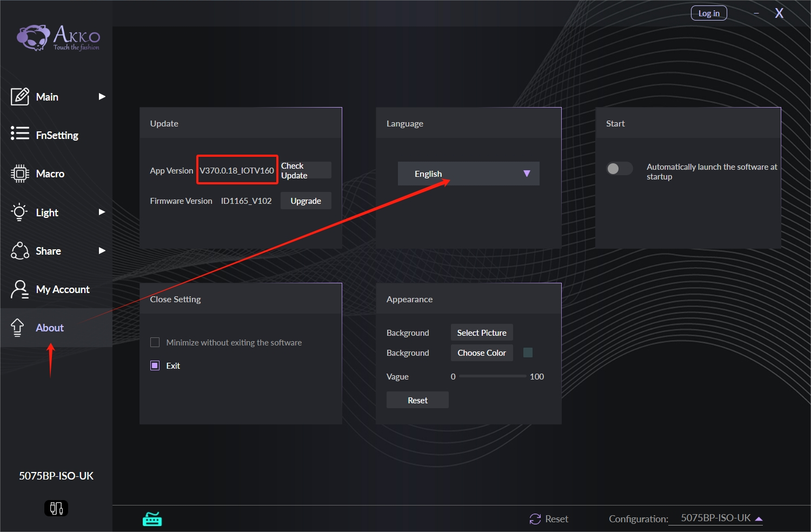Click the Share nodes icon
Screen dimensions: 811x532
point(20,251)
